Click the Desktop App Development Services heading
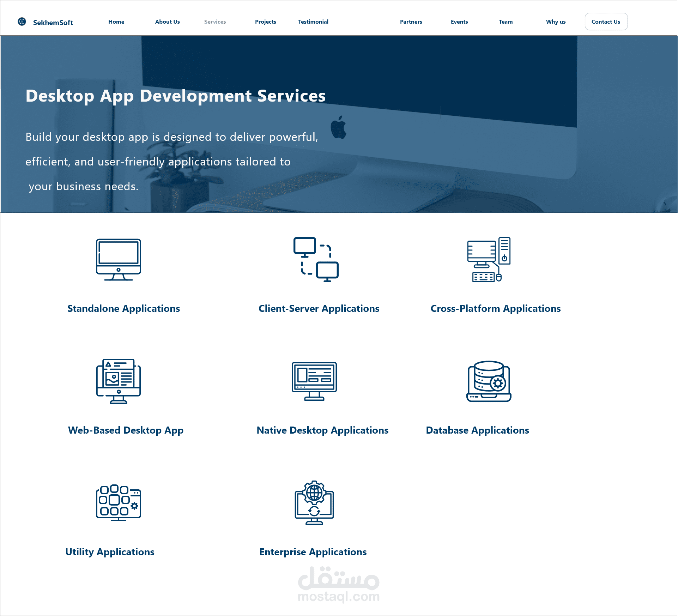Image resolution: width=678 pixels, height=616 pixels. [176, 96]
